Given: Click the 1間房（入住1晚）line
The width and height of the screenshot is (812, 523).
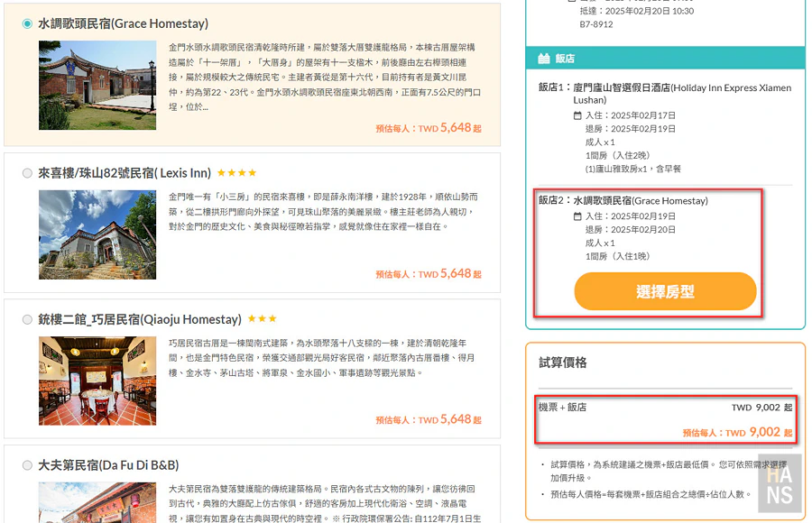Looking at the screenshot, I should pyautogui.click(x=617, y=256).
